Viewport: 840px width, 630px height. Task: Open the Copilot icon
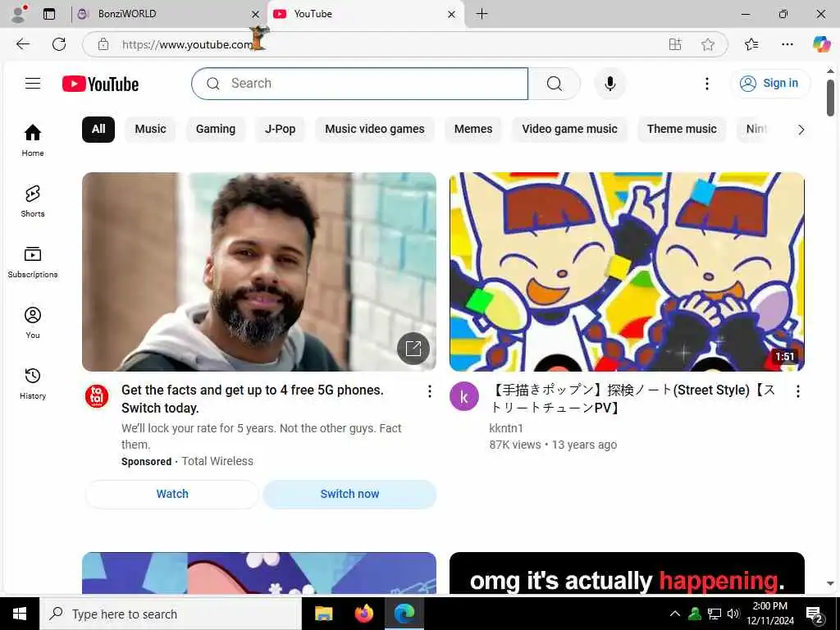[821, 44]
